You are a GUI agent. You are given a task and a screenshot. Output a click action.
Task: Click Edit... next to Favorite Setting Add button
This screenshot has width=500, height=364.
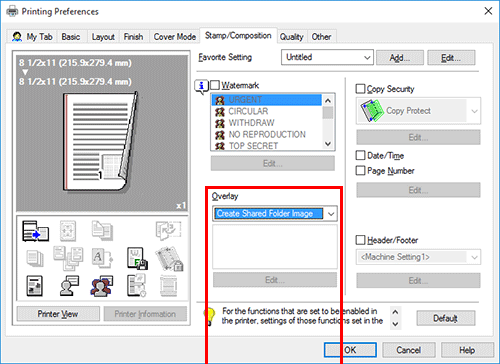coord(451,58)
